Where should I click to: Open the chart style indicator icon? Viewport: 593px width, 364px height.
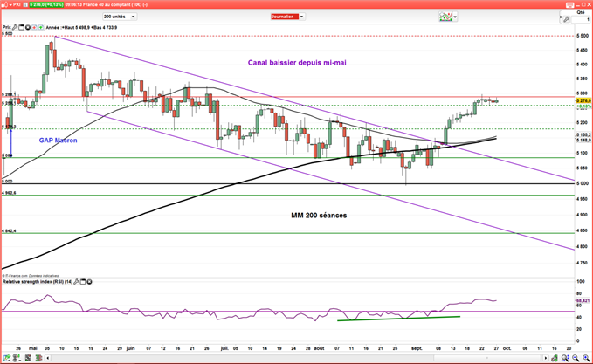pos(445,17)
